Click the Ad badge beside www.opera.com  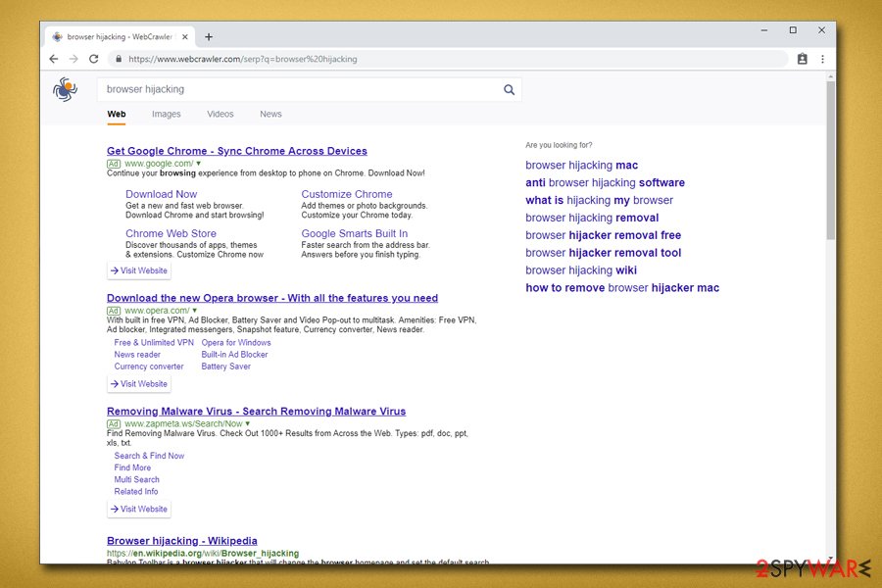coord(114,311)
